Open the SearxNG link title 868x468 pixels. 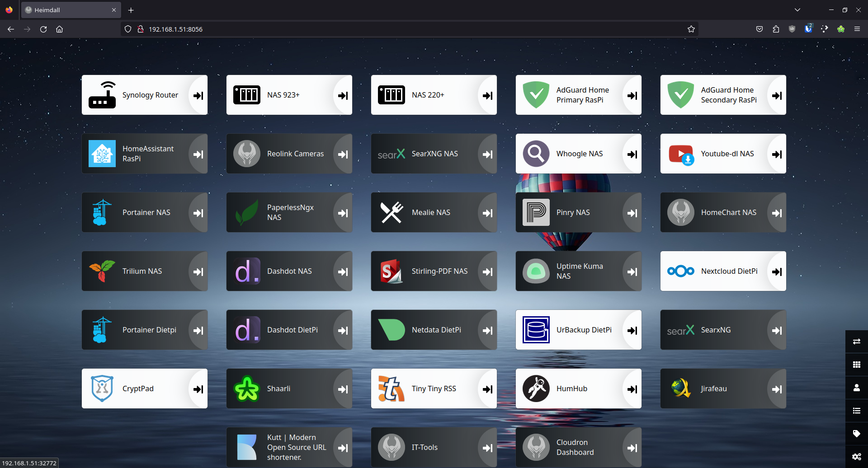pos(716,330)
